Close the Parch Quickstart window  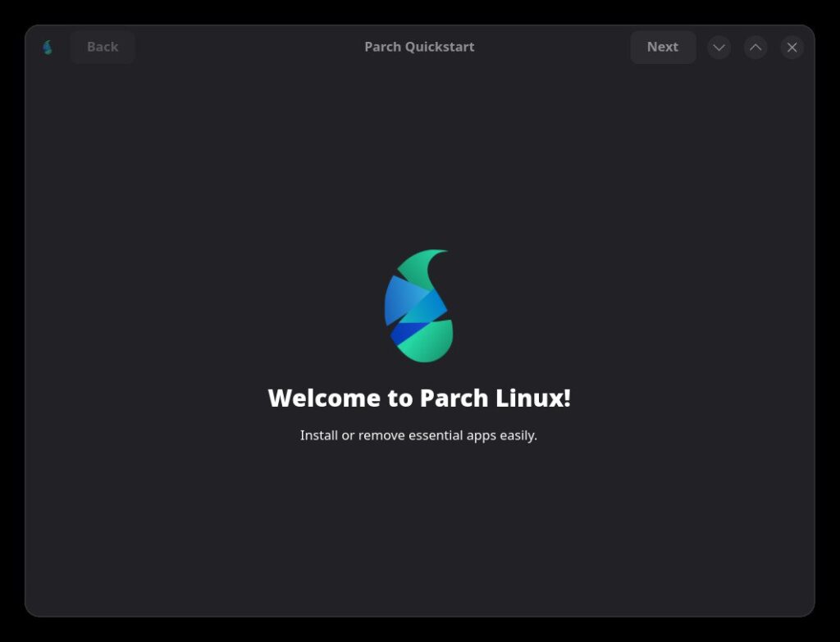792,48
